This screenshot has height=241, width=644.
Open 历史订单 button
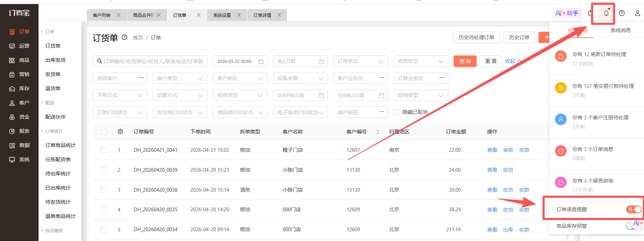[519, 37]
